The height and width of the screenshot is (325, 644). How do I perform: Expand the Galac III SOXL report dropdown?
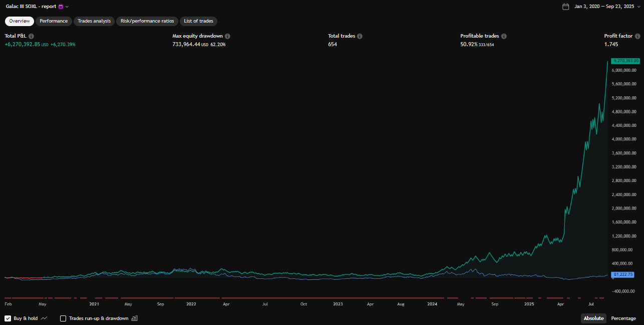67,7
